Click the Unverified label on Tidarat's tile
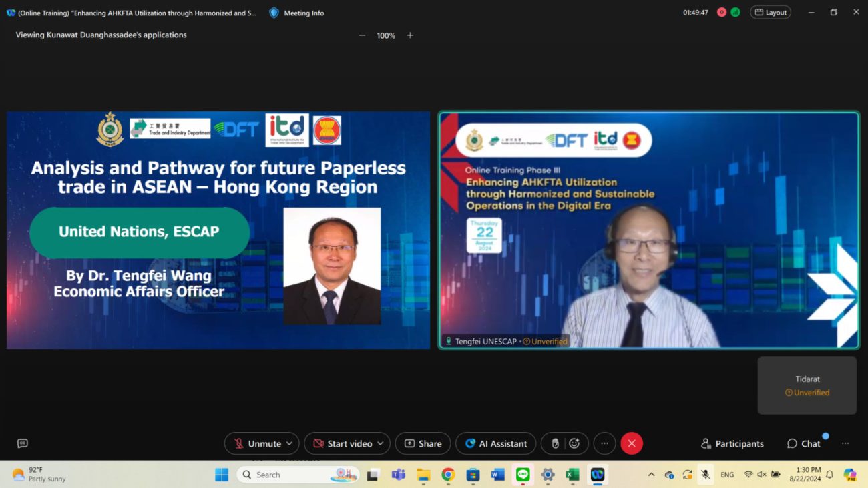Image resolution: width=868 pixels, height=488 pixels. pos(807,393)
